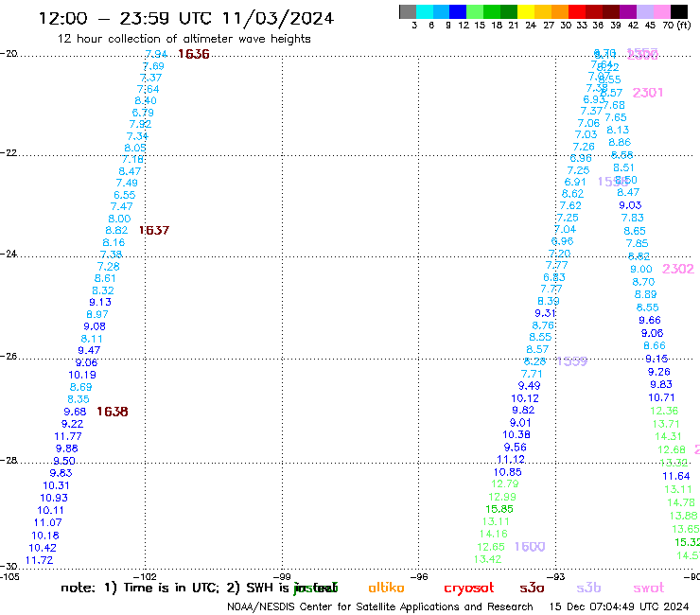Click the wave height value 9.68
This screenshot has width=700, height=615.
coord(75,412)
